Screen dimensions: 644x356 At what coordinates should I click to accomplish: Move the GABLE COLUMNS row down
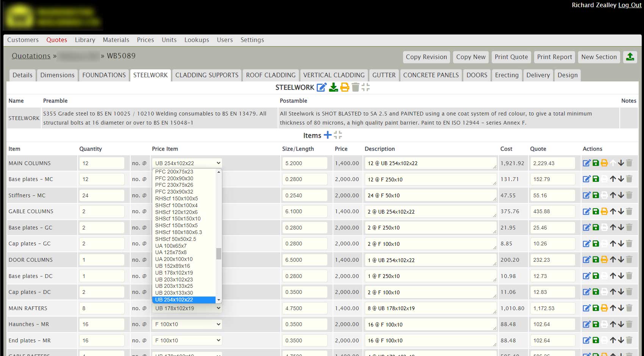click(x=621, y=211)
